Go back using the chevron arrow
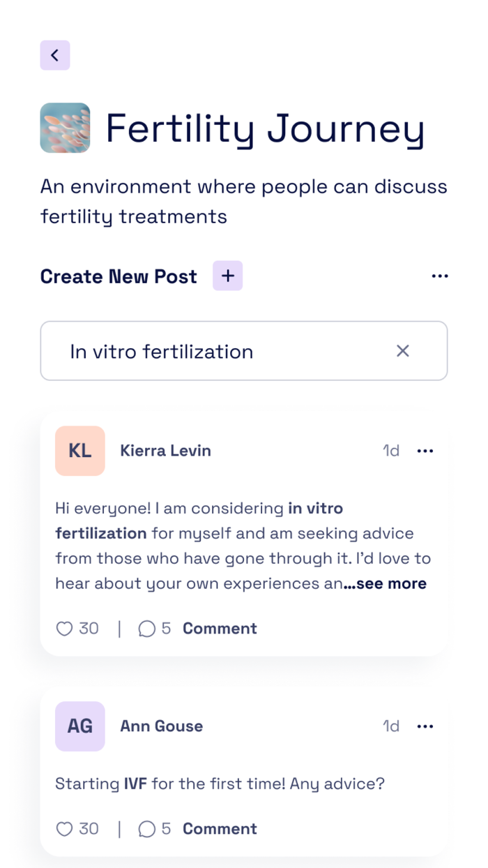488x868 pixels. [x=55, y=55]
